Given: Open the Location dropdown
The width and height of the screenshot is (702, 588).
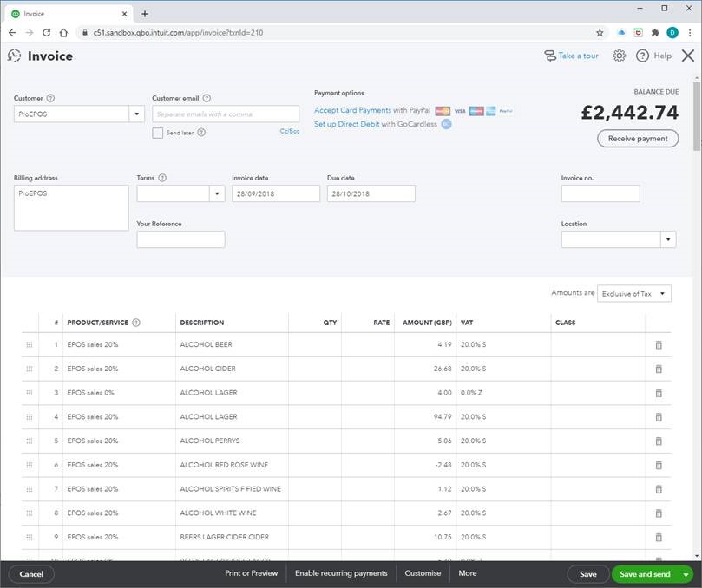Looking at the screenshot, I should click(668, 239).
